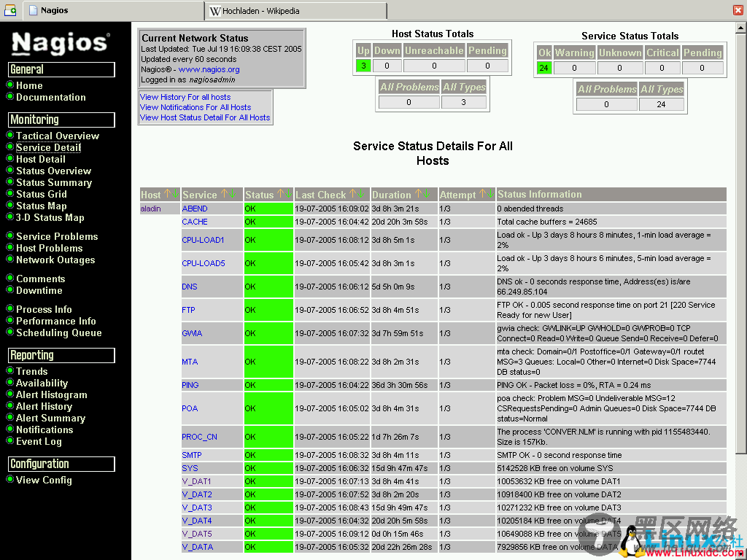Open Network Outages page
The image size is (747, 560).
[x=55, y=260]
